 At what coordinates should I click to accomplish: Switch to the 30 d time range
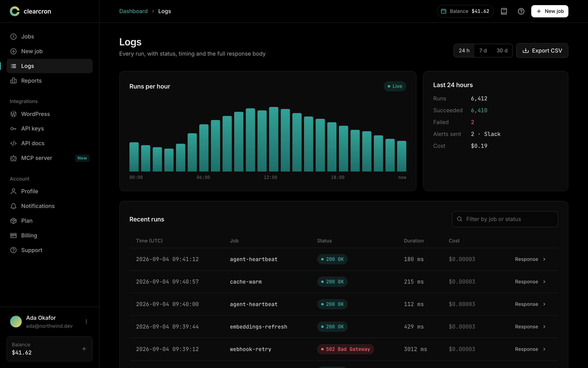click(x=502, y=51)
